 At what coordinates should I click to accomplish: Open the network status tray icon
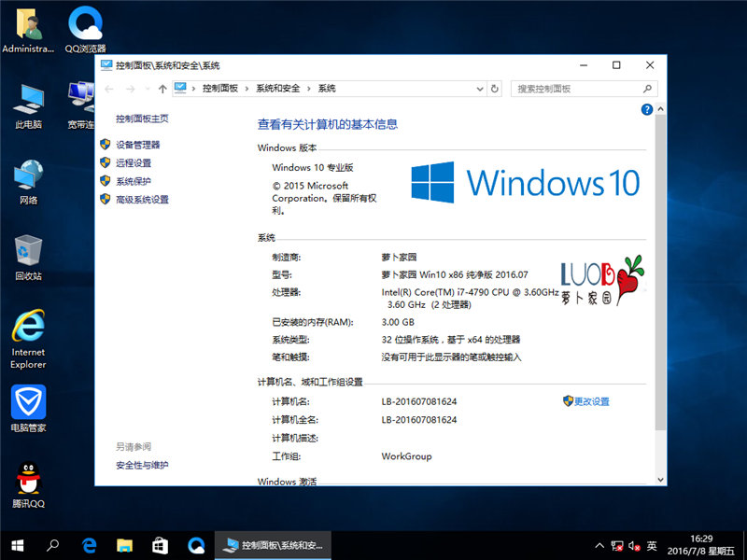point(617,546)
